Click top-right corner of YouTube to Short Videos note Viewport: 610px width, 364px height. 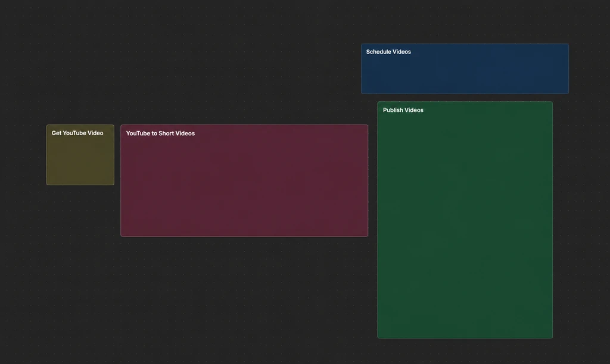pos(367,126)
